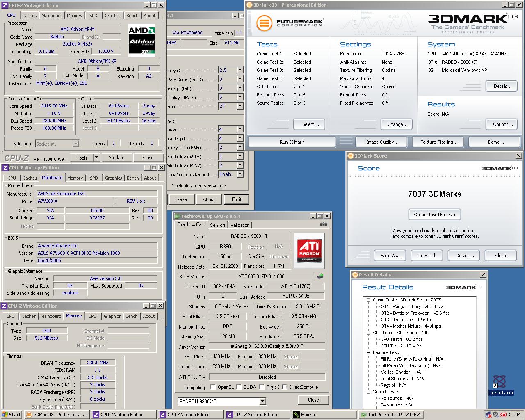This screenshot has height=420, width=525.
Task: Click the Exit button in Memset
Action: point(237,199)
